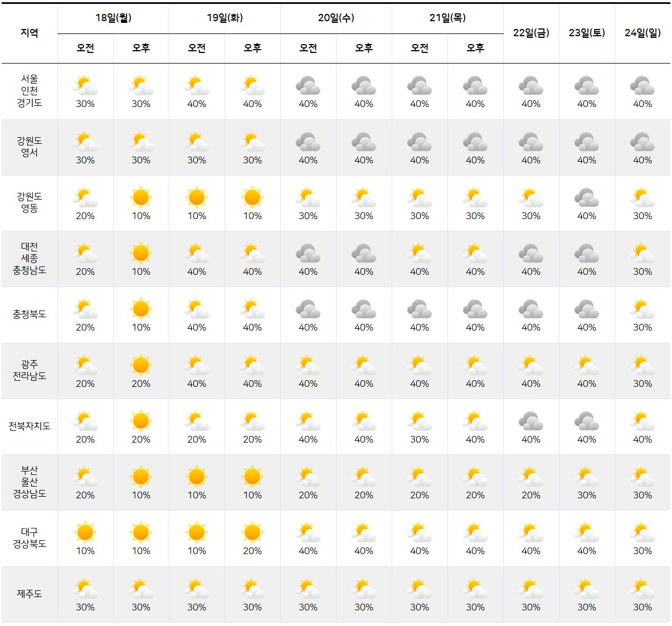This screenshot has width=672, height=626.
Task: Click the 24일(일) date header
Action: [642, 33]
